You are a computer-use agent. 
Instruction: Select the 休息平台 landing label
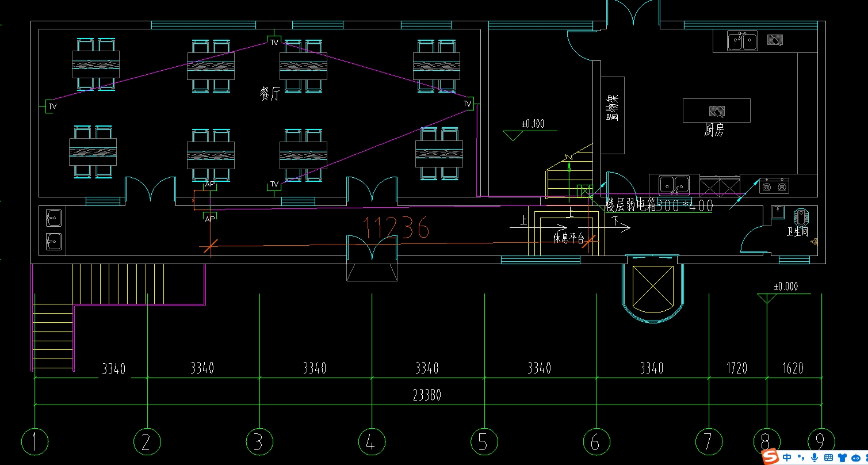pos(568,238)
